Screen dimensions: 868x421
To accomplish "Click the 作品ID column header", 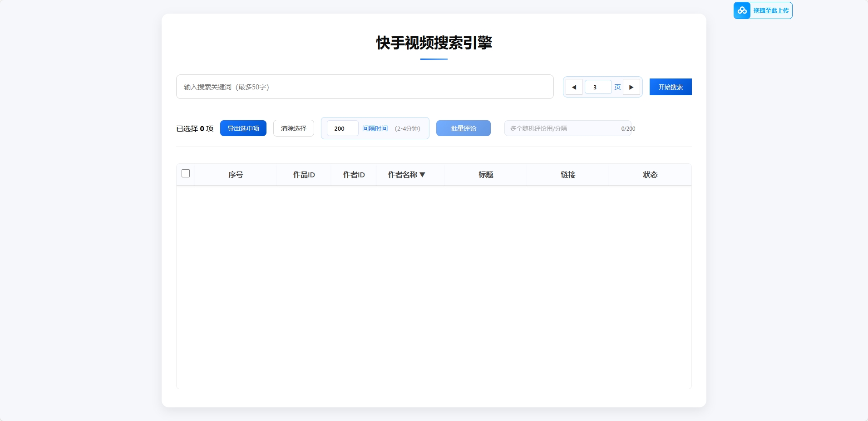I will click(x=304, y=175).
